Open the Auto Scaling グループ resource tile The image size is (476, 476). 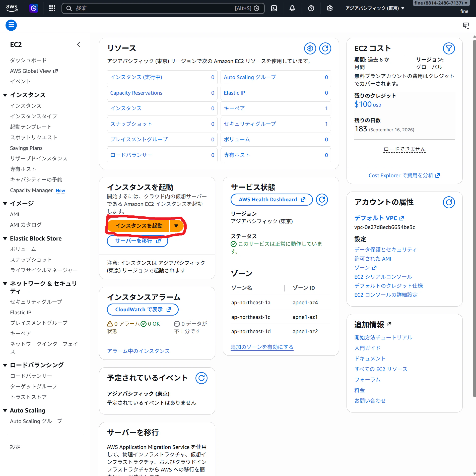(x=276, y=77)
